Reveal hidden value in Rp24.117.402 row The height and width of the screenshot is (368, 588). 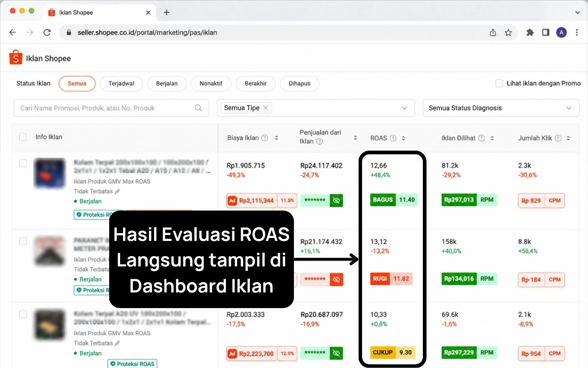point(336,200)
